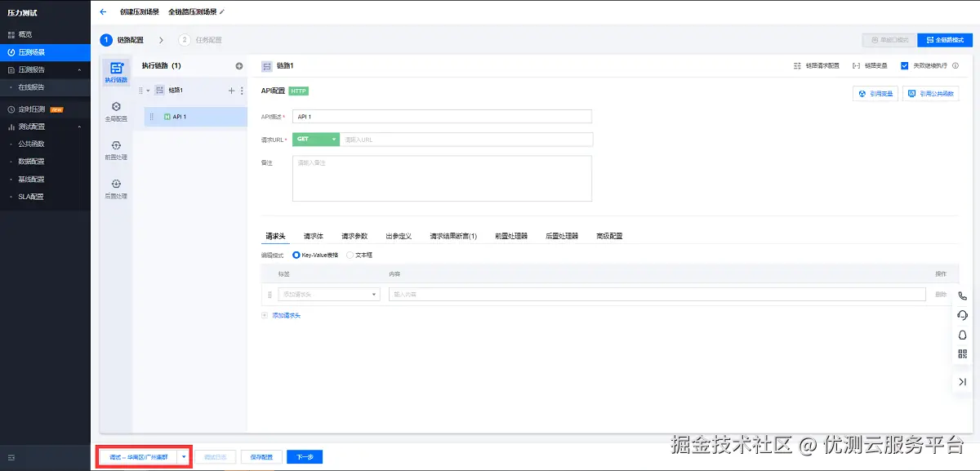Open the GET request method dropdown
Image resolution: width=980 pixels, height=471 pixels.
315,139
